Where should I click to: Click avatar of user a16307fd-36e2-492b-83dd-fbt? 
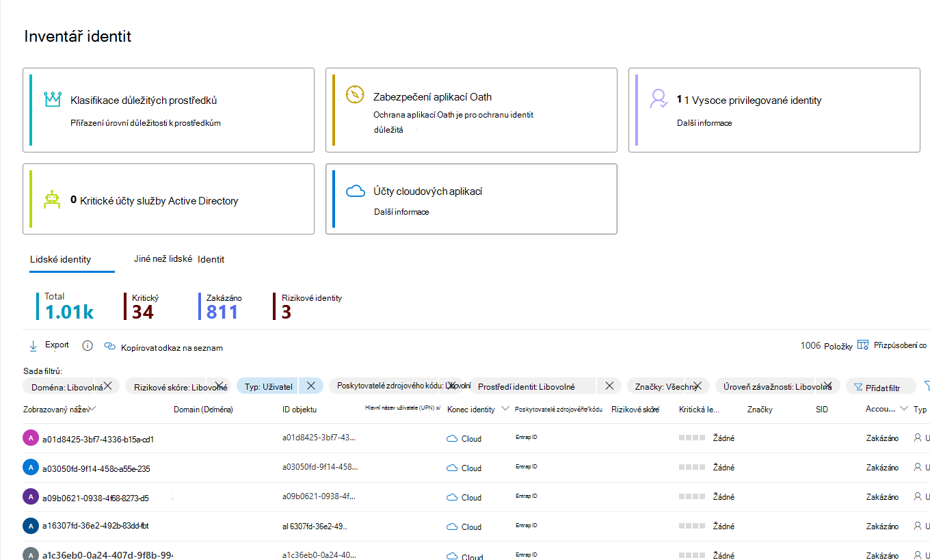[x=30, y=526]
